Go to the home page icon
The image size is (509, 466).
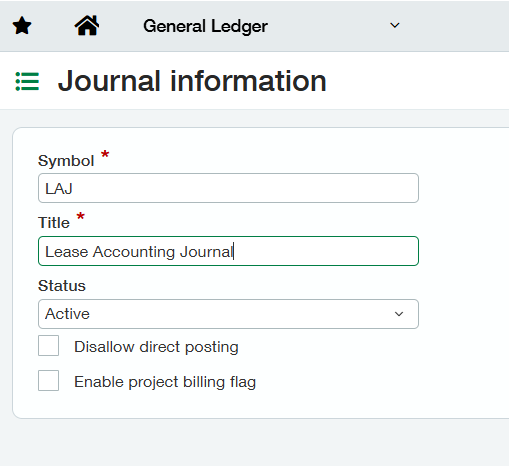[87, 25]
